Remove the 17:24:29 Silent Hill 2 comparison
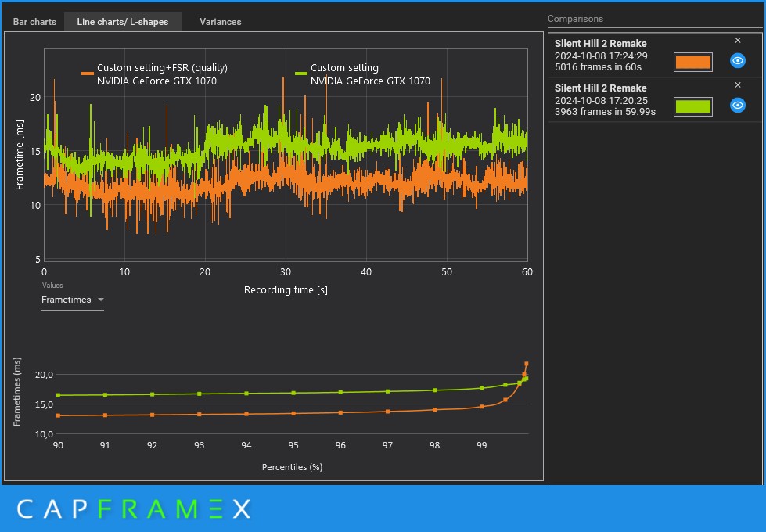This screenshot has height=532, width=766. pos(738,41)
